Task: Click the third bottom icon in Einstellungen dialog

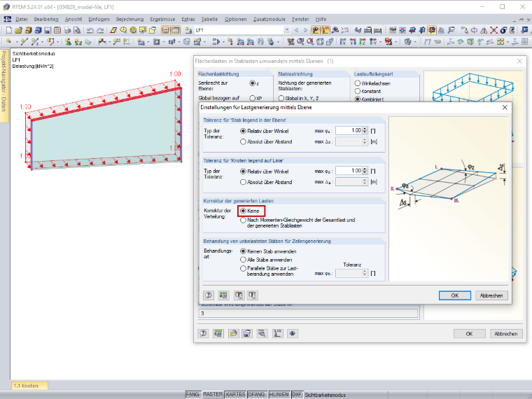Action: point(239,295)
